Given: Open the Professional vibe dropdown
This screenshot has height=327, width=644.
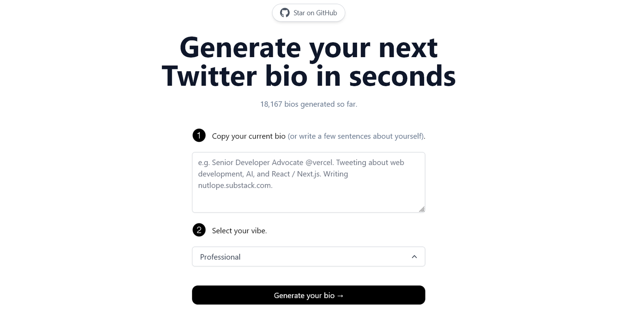Looking at the screenshot, I should 308,257.
